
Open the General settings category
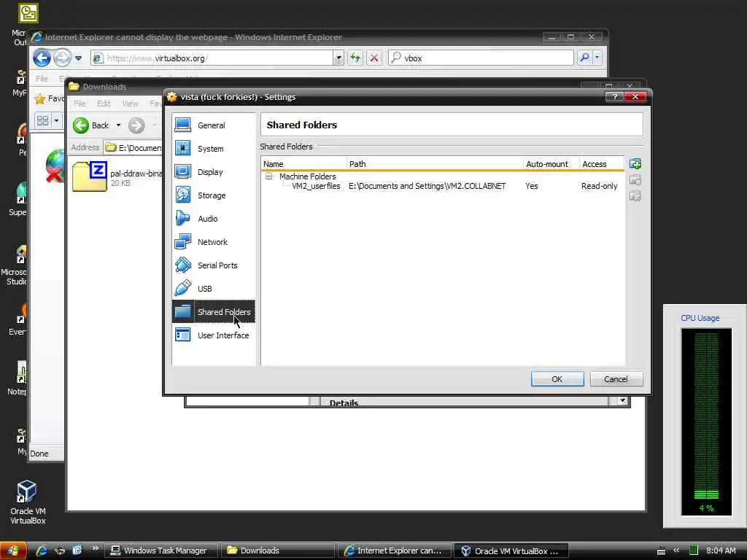coord(214,125)
